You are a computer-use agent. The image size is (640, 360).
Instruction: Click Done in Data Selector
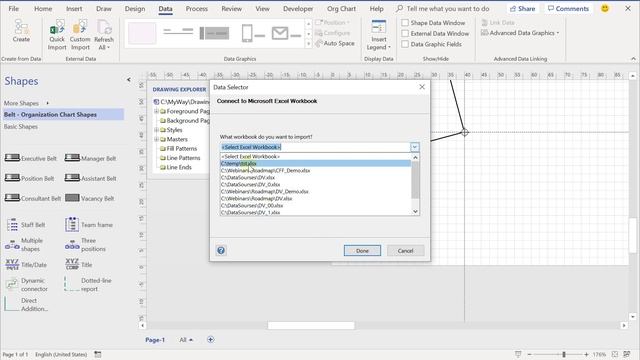(x=362, y=251)
